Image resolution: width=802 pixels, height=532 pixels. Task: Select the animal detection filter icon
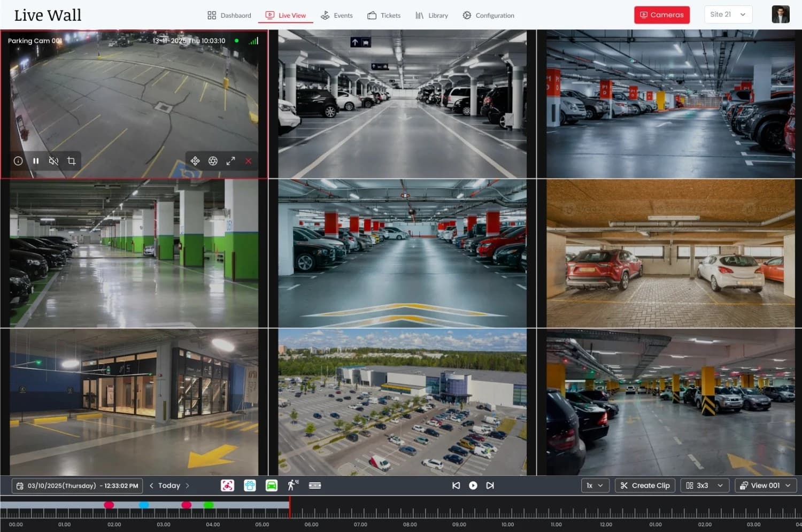(250, 485)
